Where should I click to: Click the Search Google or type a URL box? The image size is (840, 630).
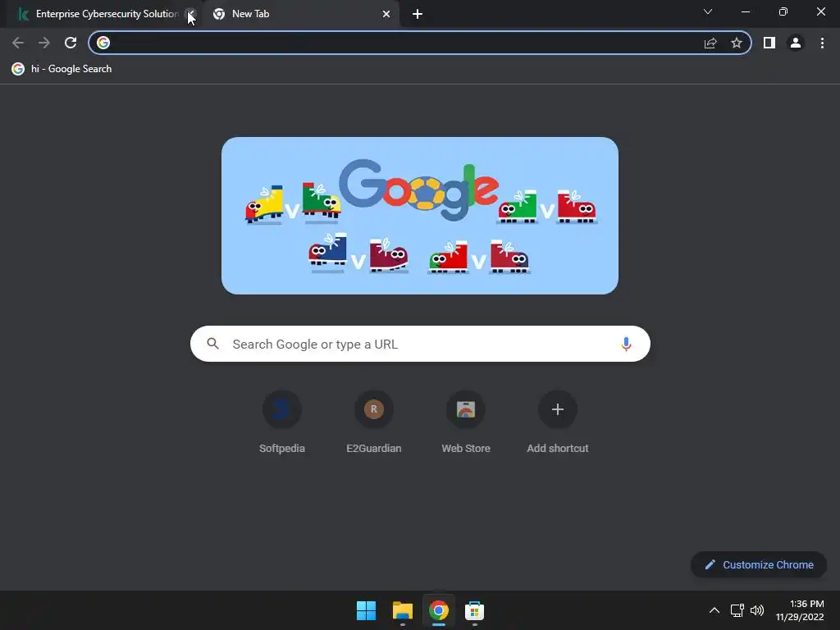coord(420,344)
